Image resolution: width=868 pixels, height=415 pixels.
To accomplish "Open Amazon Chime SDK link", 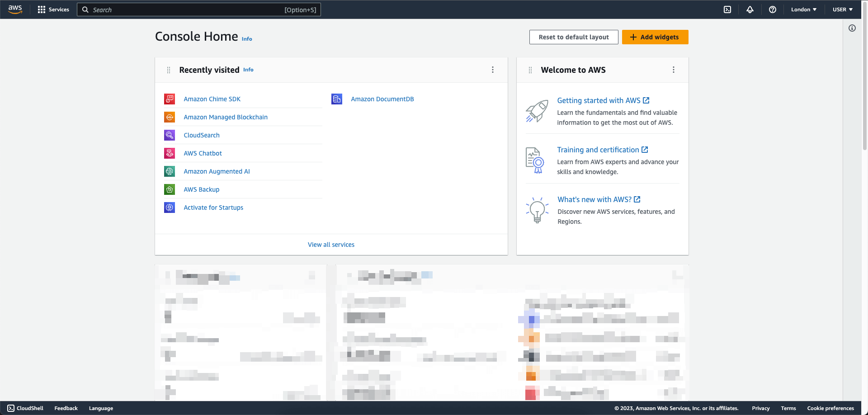I will 212,99.
